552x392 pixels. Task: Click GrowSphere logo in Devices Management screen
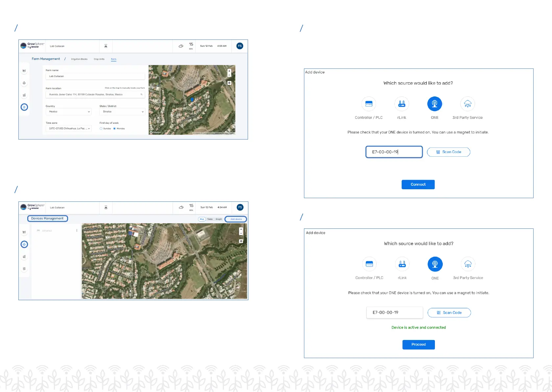(x=33, y=207)
